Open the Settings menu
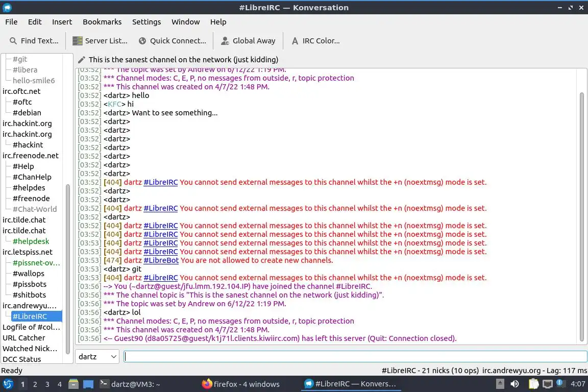The height and width of the screenshot is (392, 588). click(146, 22)
